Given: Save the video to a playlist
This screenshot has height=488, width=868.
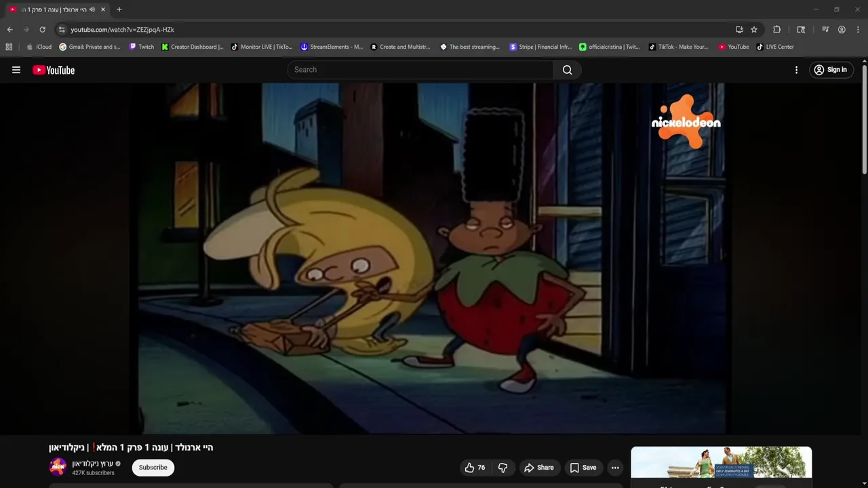Looking at the screenshot, I should pos(583,468).
